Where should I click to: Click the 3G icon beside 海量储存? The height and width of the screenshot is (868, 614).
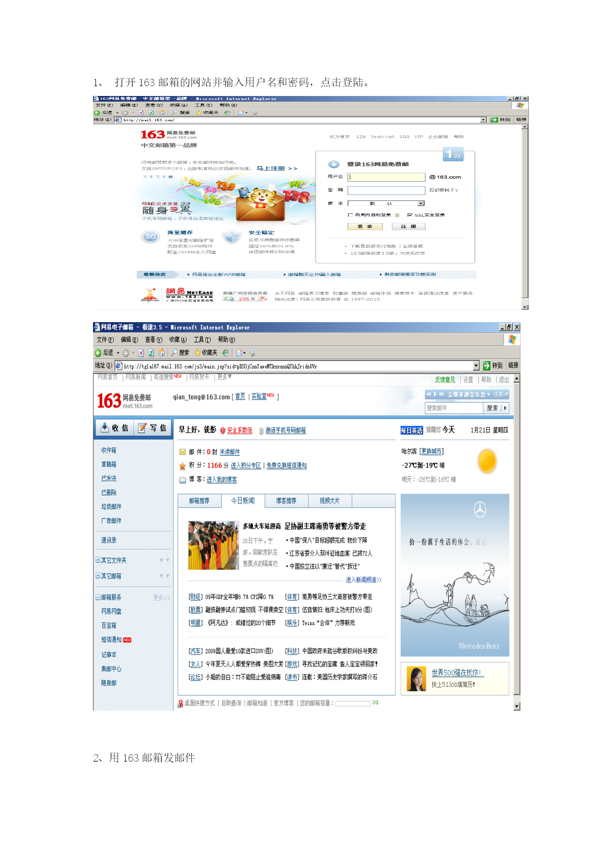150,237
